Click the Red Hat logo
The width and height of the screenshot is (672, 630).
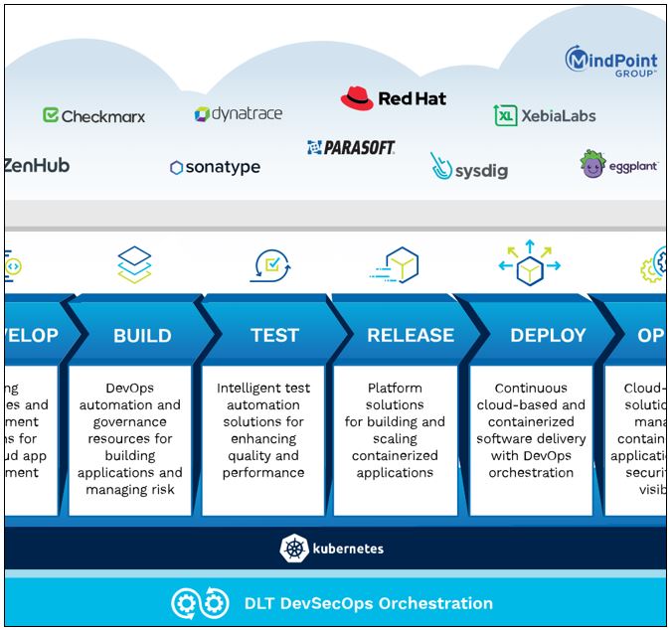tap(394, 98)
